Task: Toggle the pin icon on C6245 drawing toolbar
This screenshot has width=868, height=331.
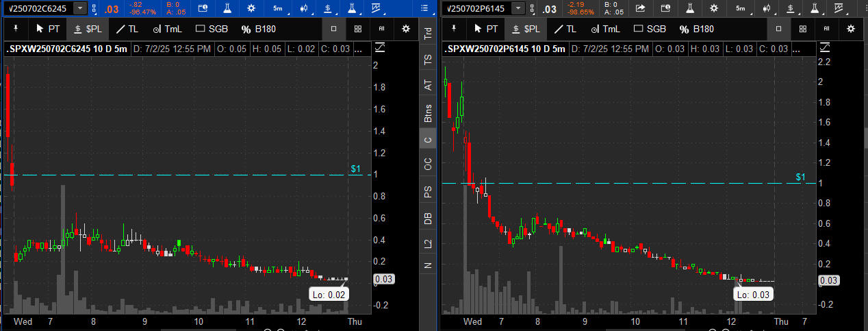Action: click(16, 29)
